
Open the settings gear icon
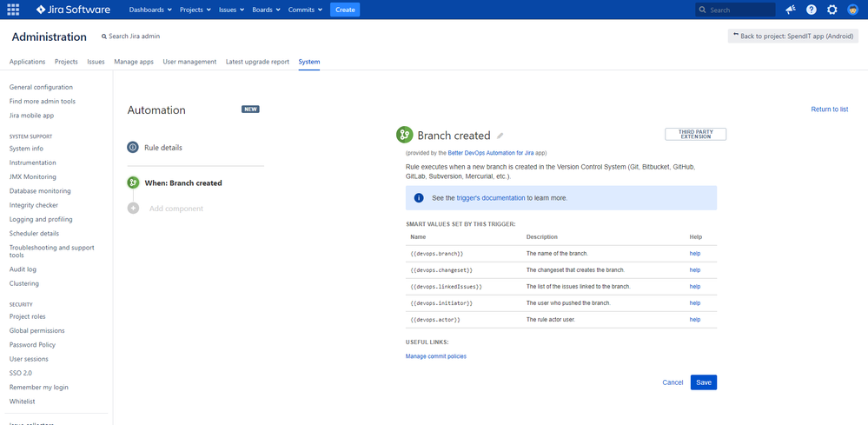(x=832, y=10)
